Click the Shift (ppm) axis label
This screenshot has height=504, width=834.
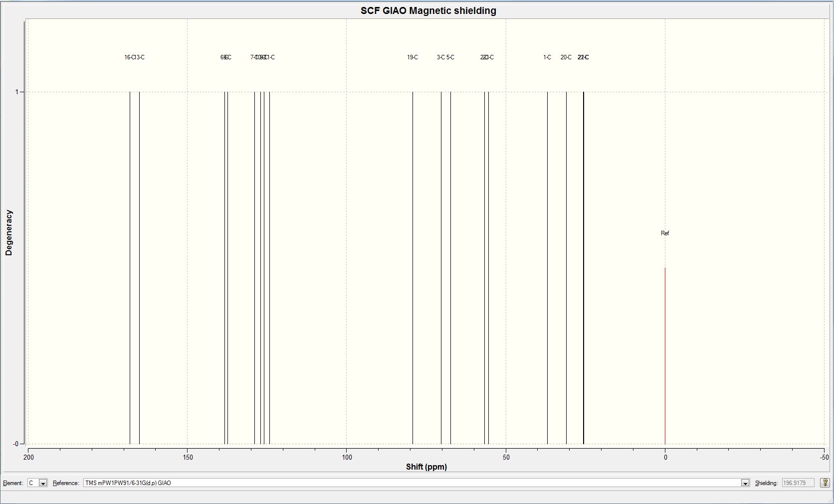pyautogui.click(x=426, y=467)
